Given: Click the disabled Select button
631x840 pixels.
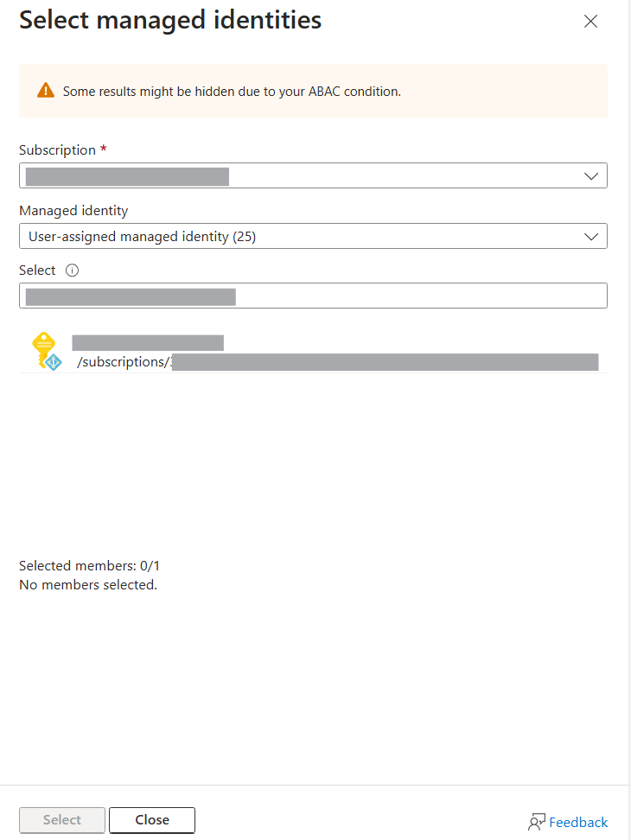Looking at the screenshot, I should pyautogui.click(x=61, y=819).
